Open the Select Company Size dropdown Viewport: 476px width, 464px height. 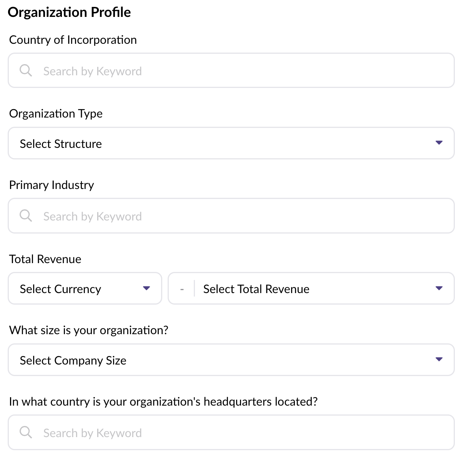tap(231, 360)
